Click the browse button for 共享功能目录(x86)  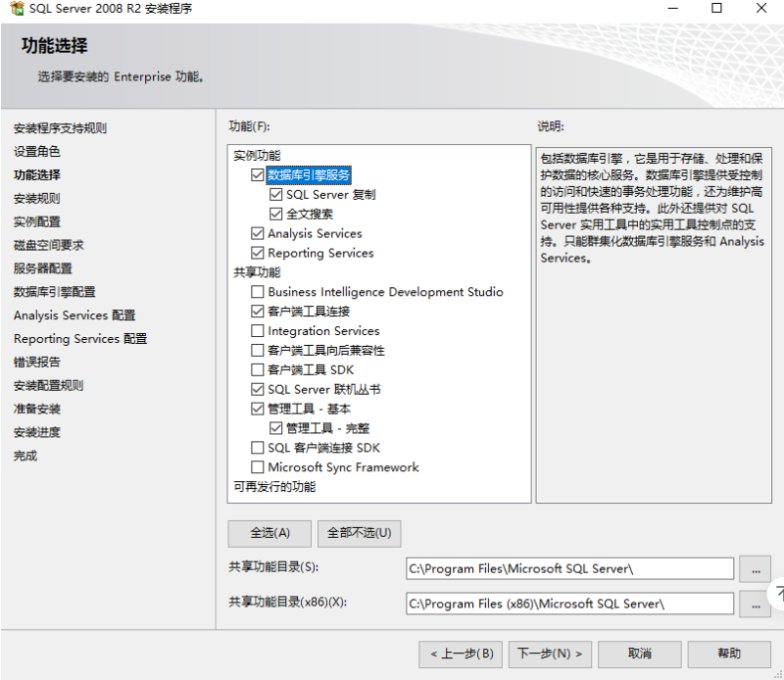[755, 604]
